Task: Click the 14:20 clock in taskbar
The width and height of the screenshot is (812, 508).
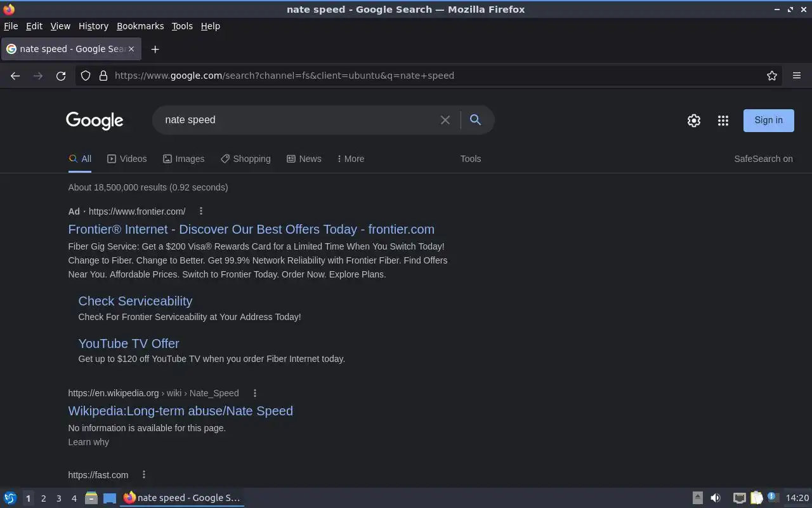Action: coord(797,498)
